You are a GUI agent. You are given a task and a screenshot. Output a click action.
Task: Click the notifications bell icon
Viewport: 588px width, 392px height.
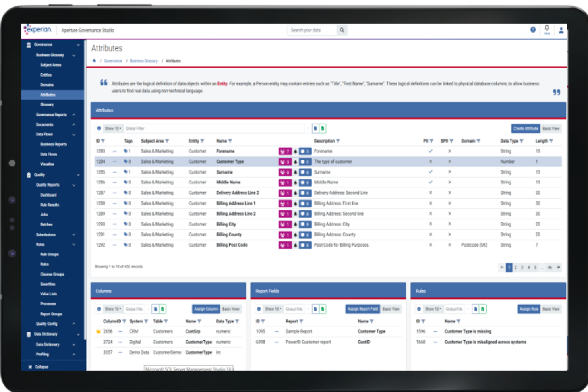[547, 29]
